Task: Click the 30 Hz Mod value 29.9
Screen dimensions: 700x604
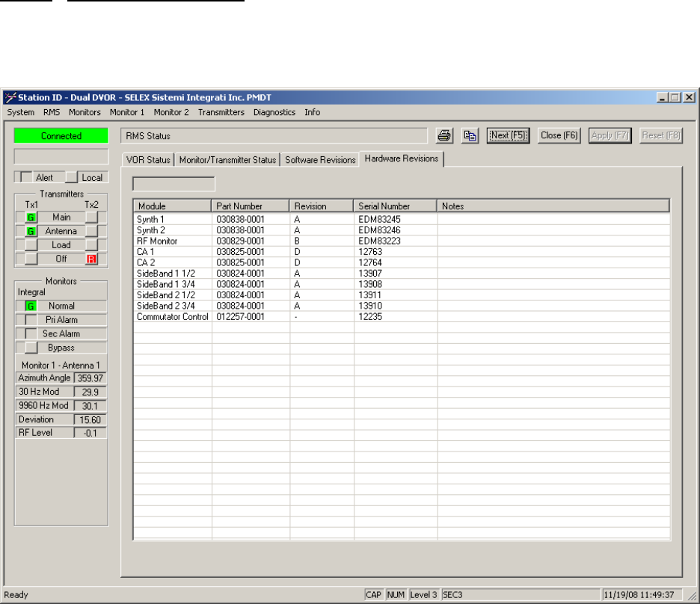Action: (x=90, y=392)
